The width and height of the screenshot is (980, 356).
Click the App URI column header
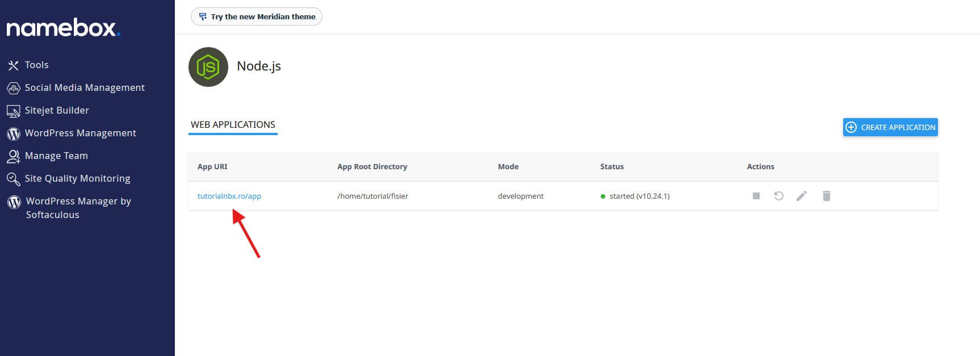coord(212,166)
